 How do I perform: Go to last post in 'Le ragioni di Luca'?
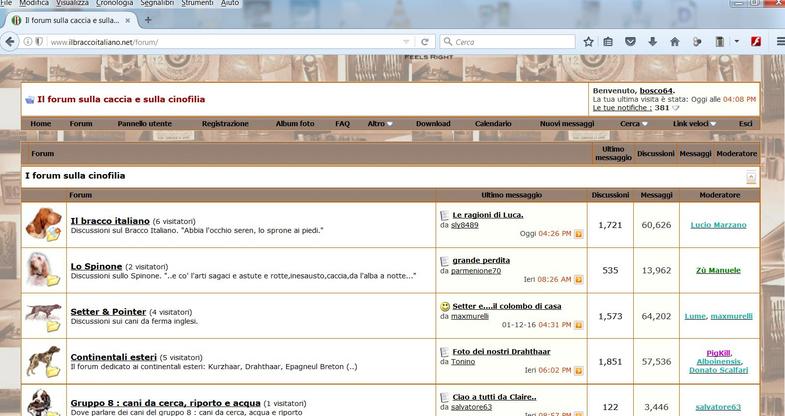(x=578, y=233)
